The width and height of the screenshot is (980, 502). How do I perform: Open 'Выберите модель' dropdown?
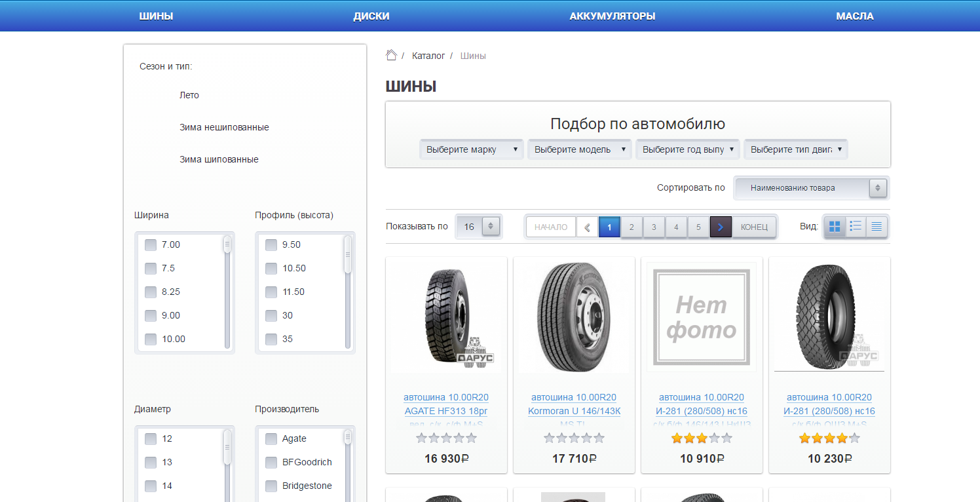tap(580, 149)
